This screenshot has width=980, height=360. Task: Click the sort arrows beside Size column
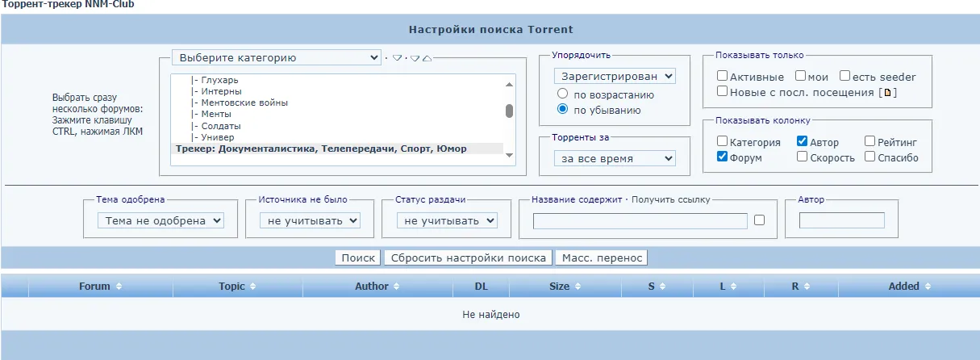[577, 287]
